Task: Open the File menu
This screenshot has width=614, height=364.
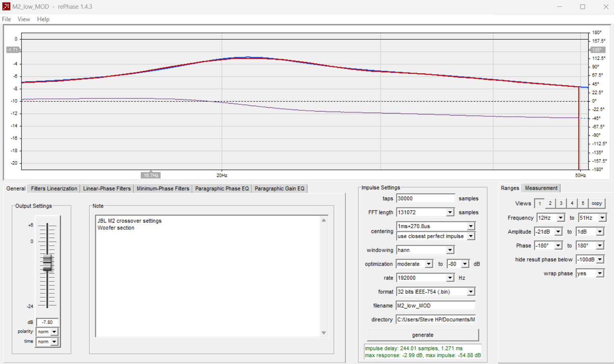Action: pos(6,19)
